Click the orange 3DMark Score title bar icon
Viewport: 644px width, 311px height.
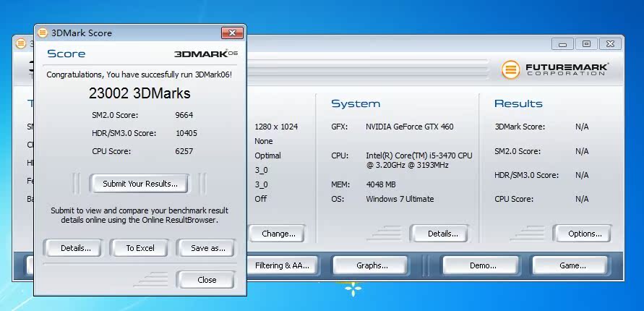pyautogui.click(x=43, y=33)
